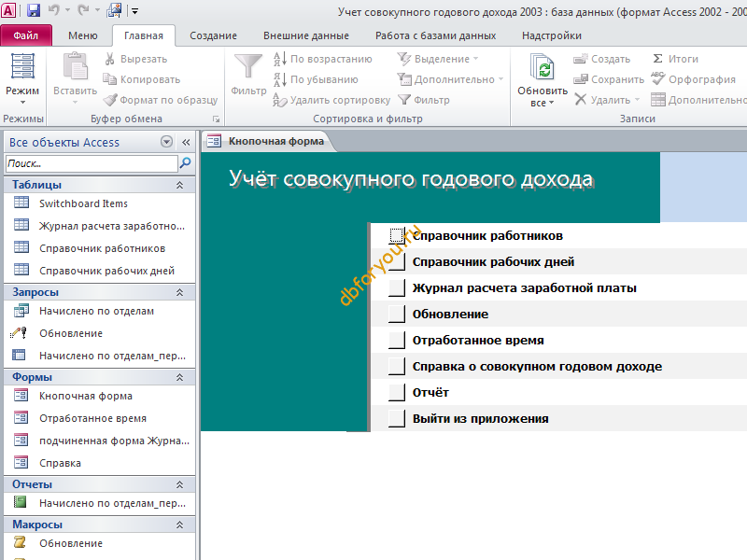Viewport: 747px width, 560px height.
Task: Collapse the Макросы group
Action: pos(179,525)
